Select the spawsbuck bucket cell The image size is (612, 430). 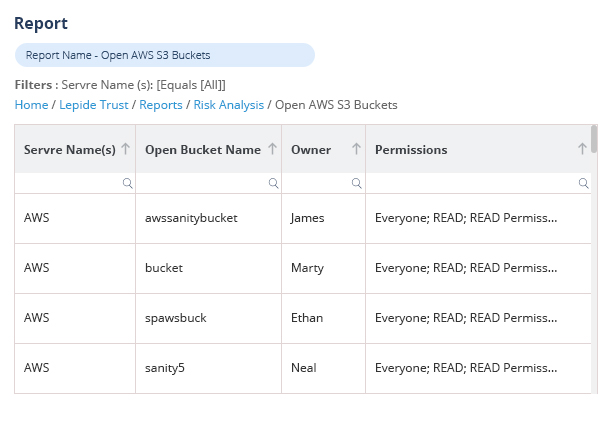[x=175, y=318]
